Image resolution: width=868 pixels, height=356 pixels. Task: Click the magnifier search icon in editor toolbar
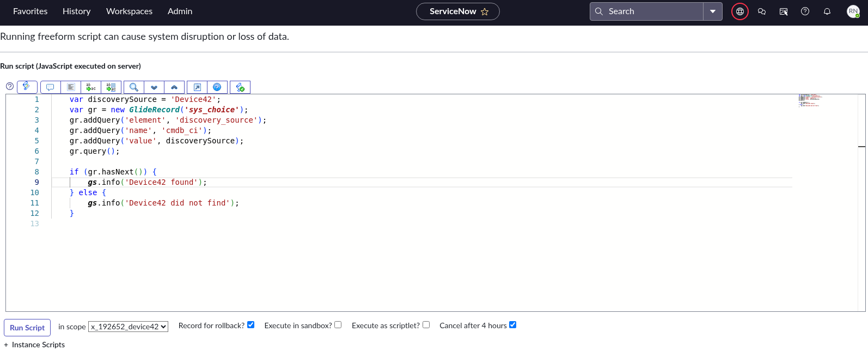134,87
